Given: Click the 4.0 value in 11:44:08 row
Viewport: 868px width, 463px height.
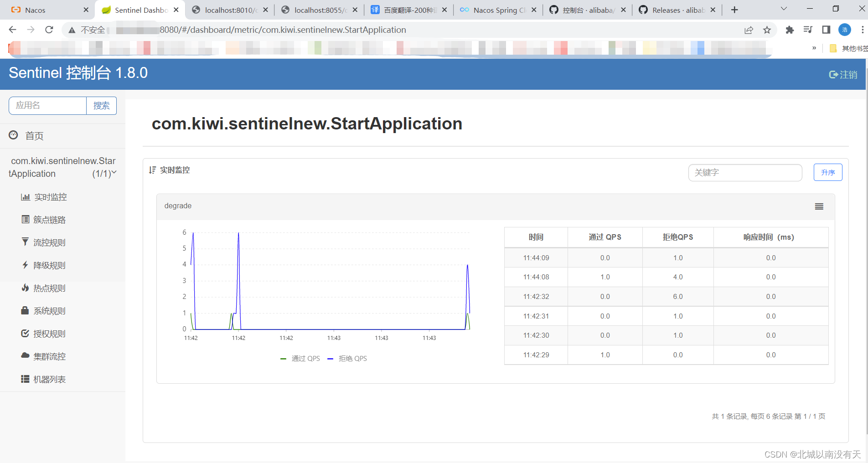Looking at the screenshot, I should pos(678,277).
